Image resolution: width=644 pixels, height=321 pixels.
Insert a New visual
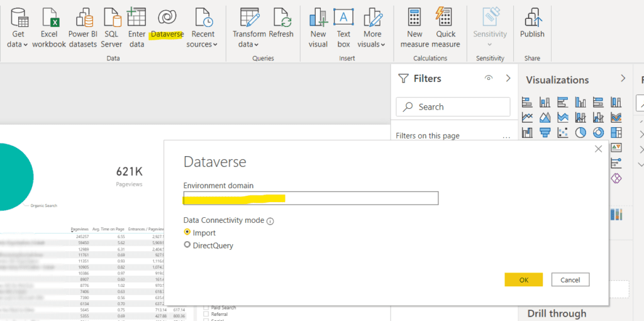pos(318,28)
